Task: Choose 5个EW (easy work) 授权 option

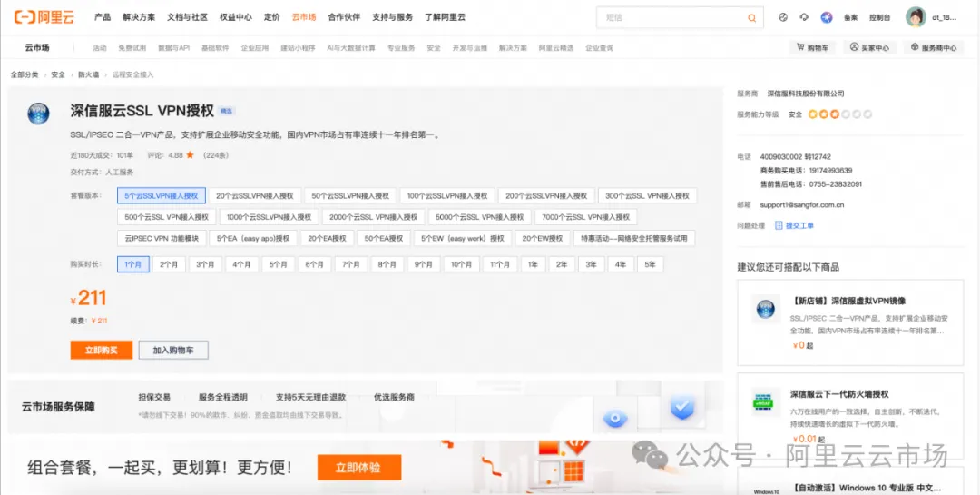Action: 463,239
